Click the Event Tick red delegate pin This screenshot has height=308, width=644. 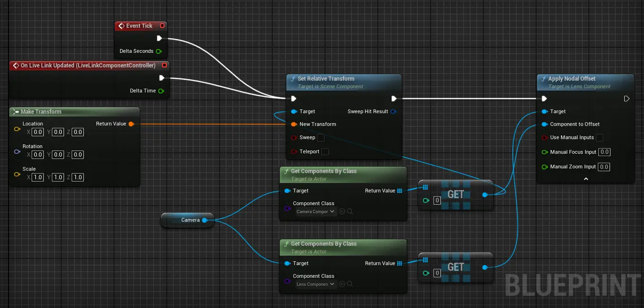pos(163,26)
